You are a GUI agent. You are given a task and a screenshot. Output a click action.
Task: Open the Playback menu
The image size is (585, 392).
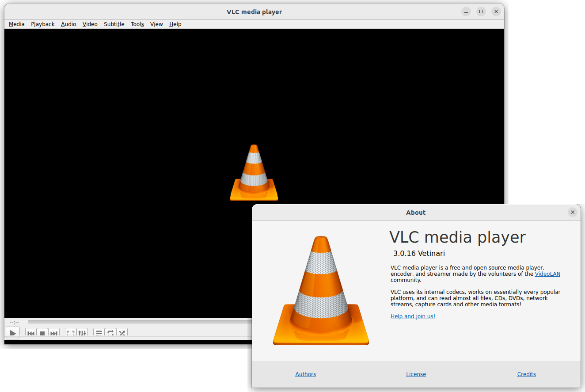point(43,24)
